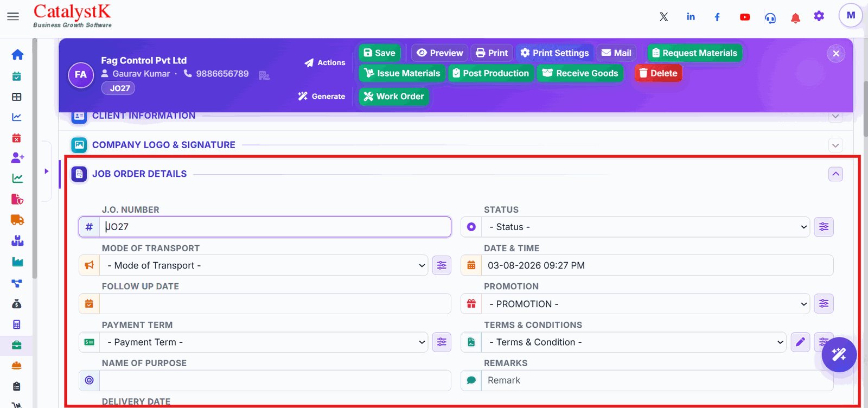Edit Terms & Conditions with pencil icon
Screen dimensions: 868x408
coord(800,342)
